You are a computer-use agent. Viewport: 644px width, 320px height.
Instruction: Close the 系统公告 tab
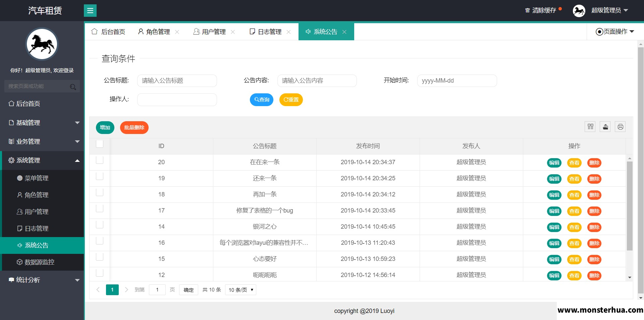point(344,32)
